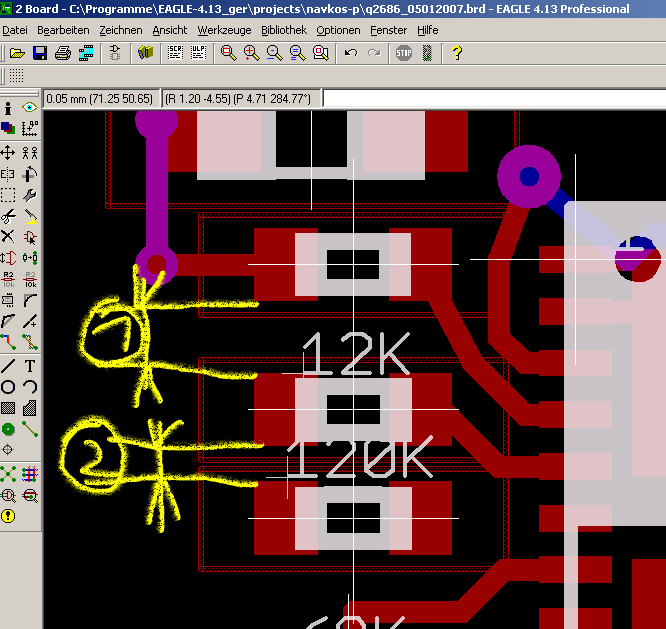This screenshot has width=666, height=629.
Task: Select the Smash tool
Action: pos(8,300)
